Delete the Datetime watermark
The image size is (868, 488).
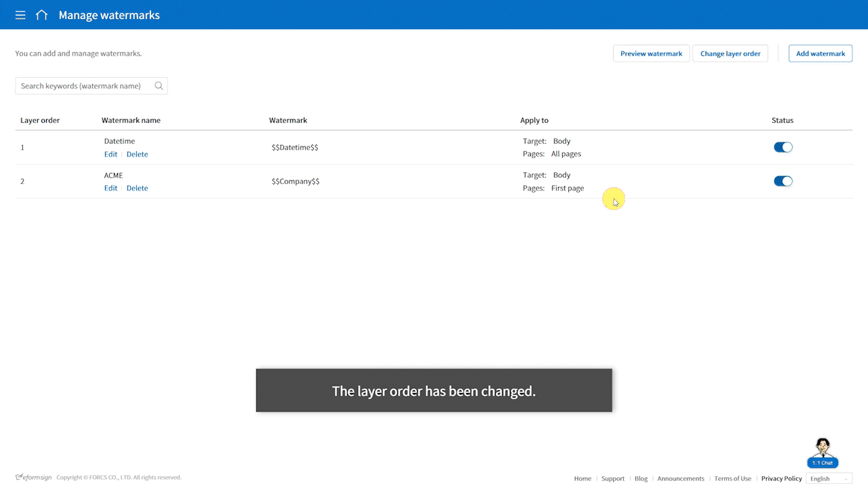(x=137, y=155)
